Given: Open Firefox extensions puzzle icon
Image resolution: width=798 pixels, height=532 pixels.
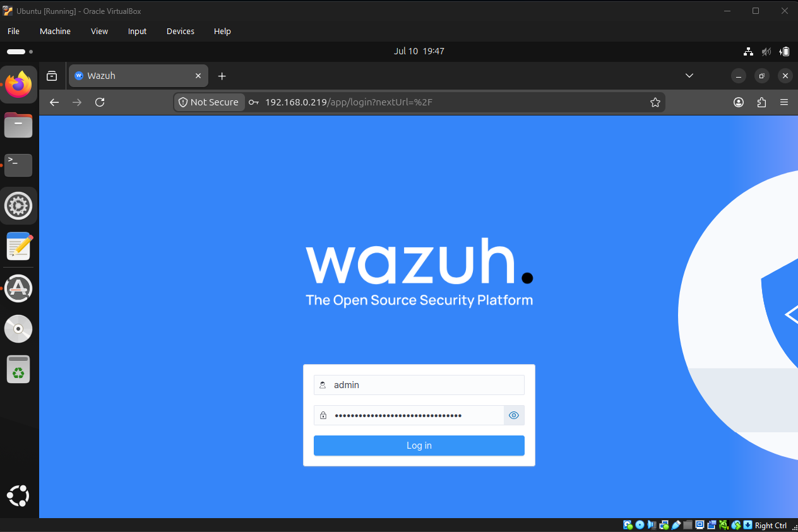Looking at the screenshot, I should [761, 102].
